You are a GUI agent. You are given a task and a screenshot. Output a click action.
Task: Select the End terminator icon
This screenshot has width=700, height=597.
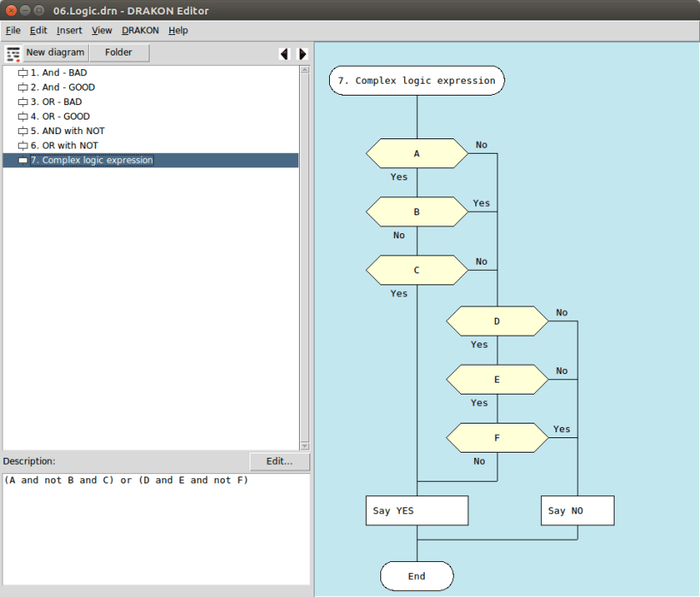pyautogui.click(x=417, y=576)
